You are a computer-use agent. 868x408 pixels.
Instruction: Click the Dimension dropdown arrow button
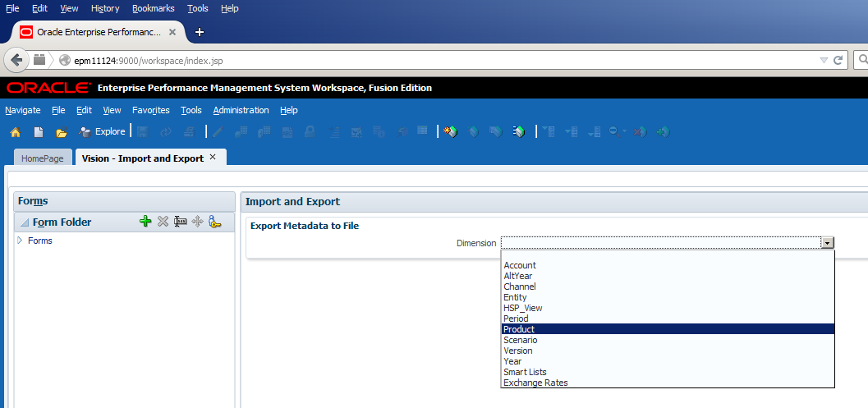tap(828, 242)
